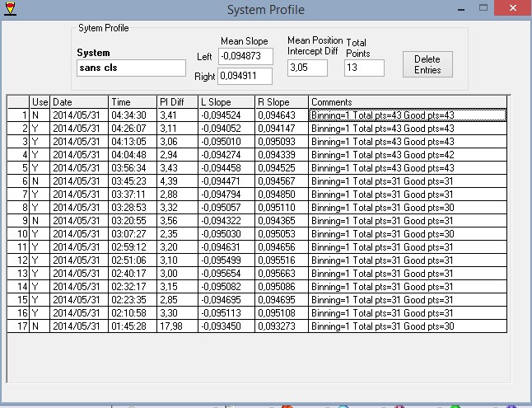
Task: Toggle Use value Y in row 3
Action: tap(40, 142)
